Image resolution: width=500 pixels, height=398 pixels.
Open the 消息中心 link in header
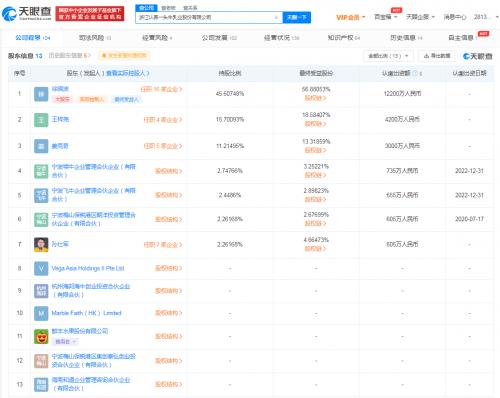(455, 17)
